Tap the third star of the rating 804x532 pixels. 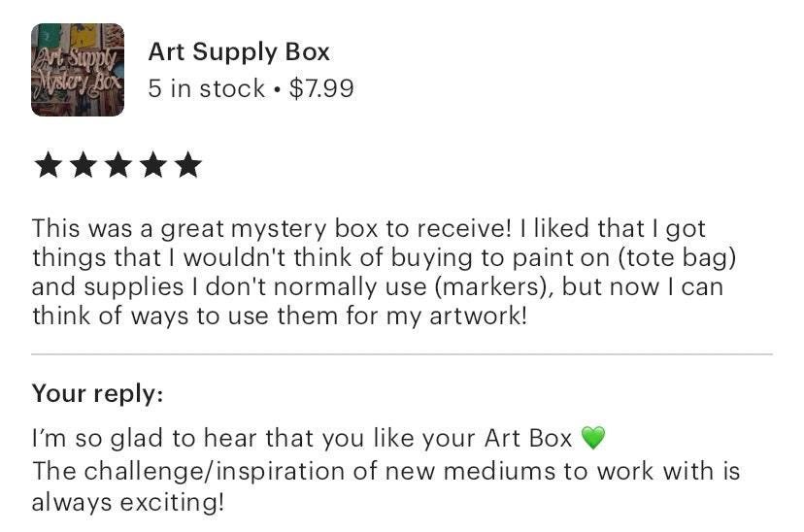117,165
